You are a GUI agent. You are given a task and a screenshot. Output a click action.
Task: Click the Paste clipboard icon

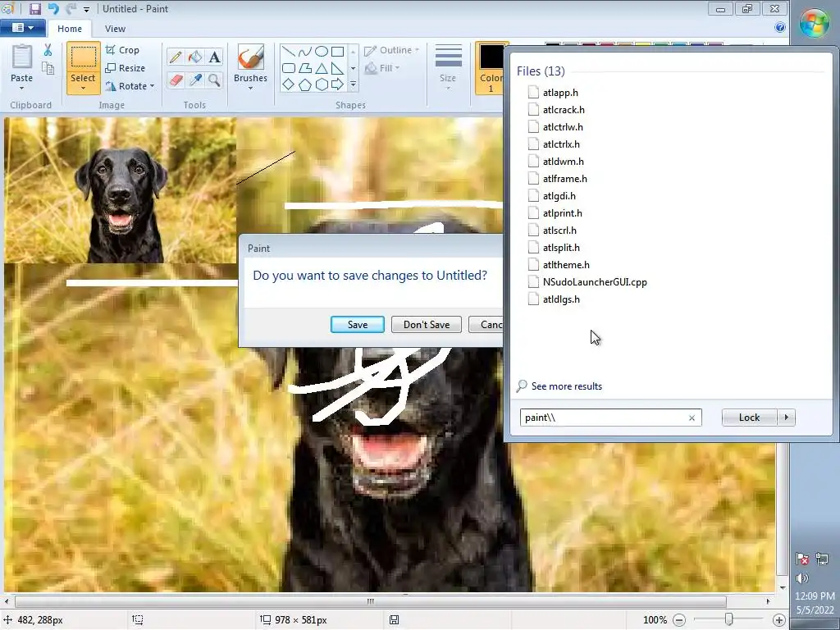22,57
